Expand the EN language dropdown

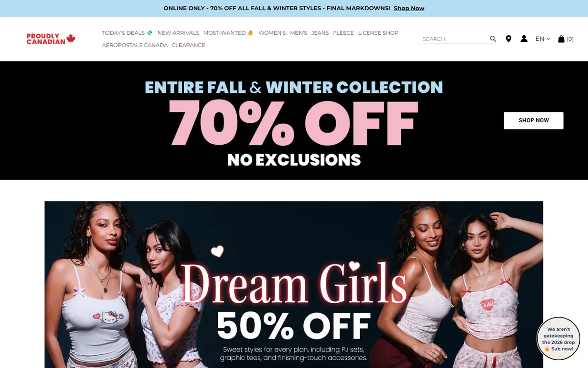point(542,39)
